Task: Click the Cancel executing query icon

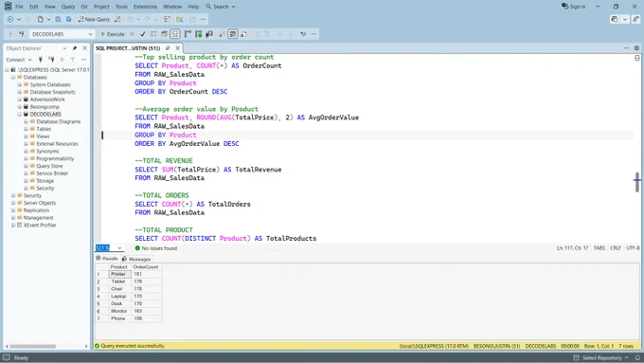Action: [x=133, y=34]
